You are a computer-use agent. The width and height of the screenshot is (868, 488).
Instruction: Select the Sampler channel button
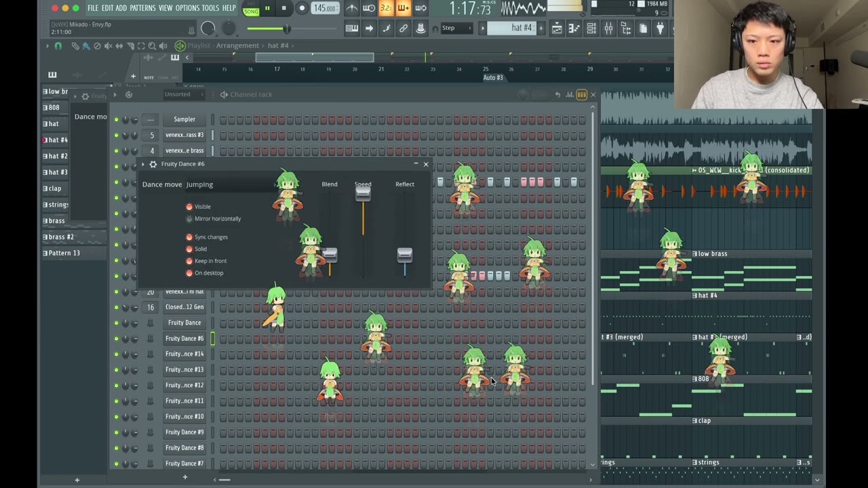click(184, 119)
